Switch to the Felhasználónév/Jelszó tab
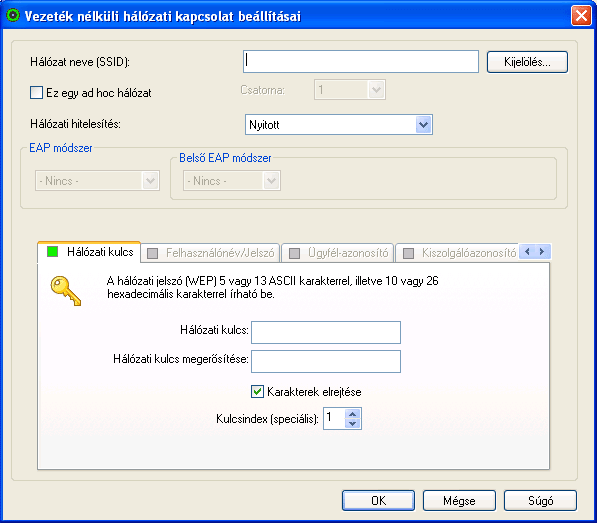597x523 pixels. coord(210,253)
